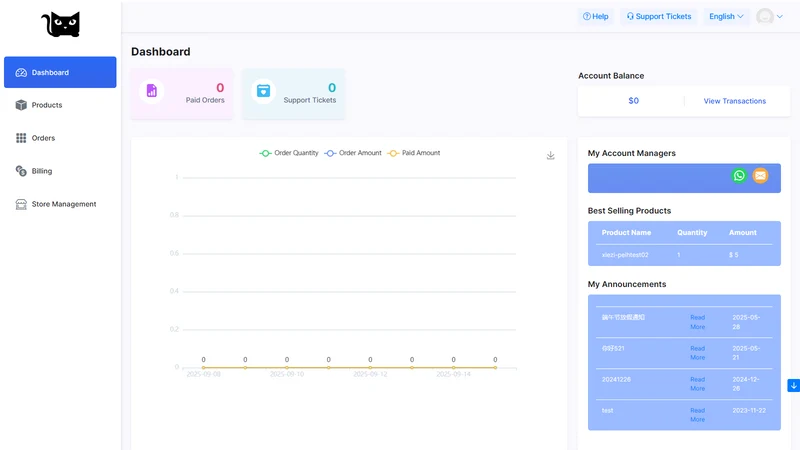Open Products in the sidebar
Image resolution: width=800 pixels, height=450 pixels.
coord(60,105)
